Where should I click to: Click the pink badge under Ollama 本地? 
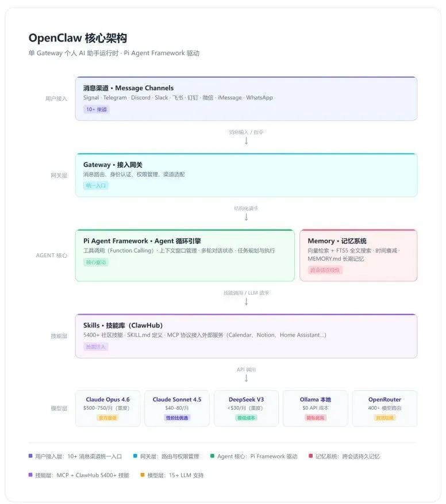316,418
